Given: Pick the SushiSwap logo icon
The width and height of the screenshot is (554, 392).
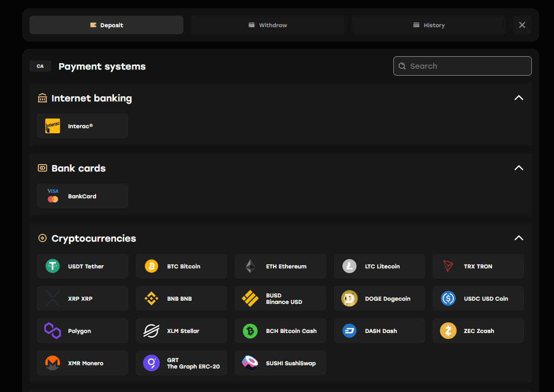Looking at the screenshot, I should tap(250, 363).
